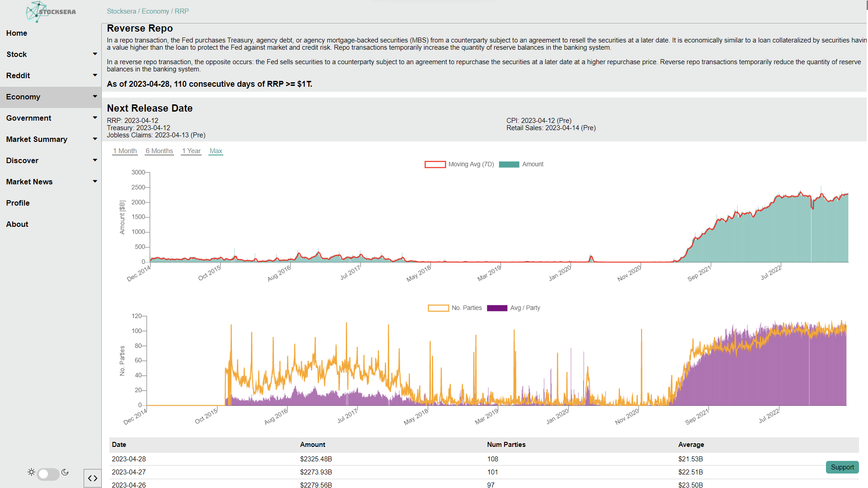
Task: Switch to the 1 Year range
Action: [191, 151]
